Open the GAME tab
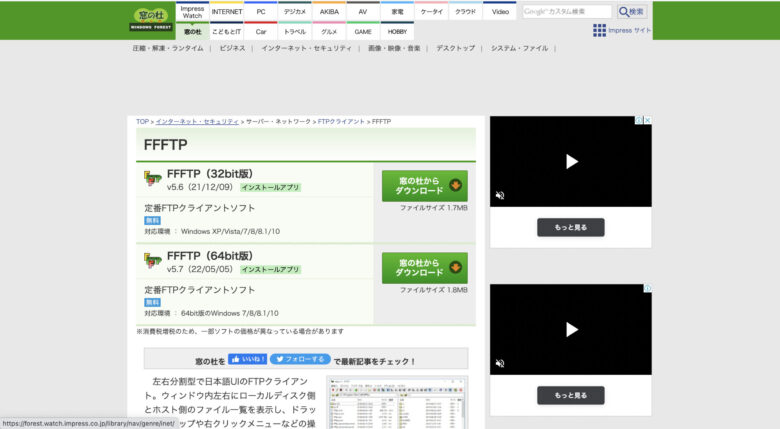This screenshot has height=429, width=780. [363, 31]
